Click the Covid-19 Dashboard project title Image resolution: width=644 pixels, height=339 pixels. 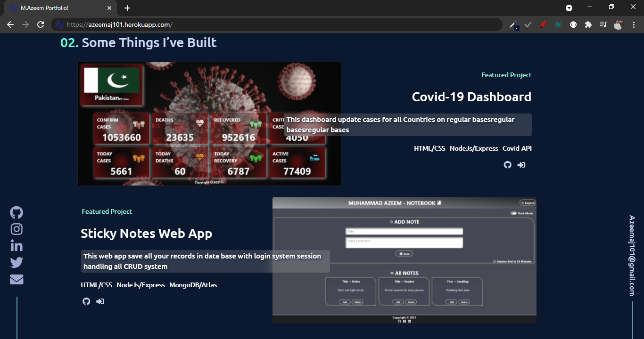coord(471,97)
